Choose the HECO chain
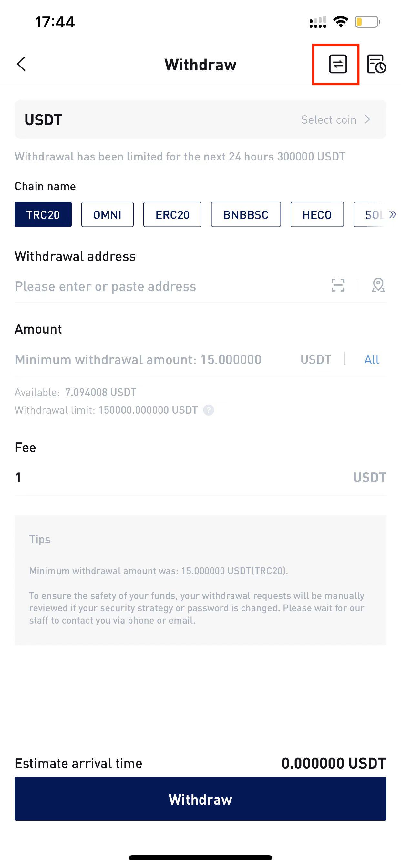Screen dimensions: 401x868 317,215
